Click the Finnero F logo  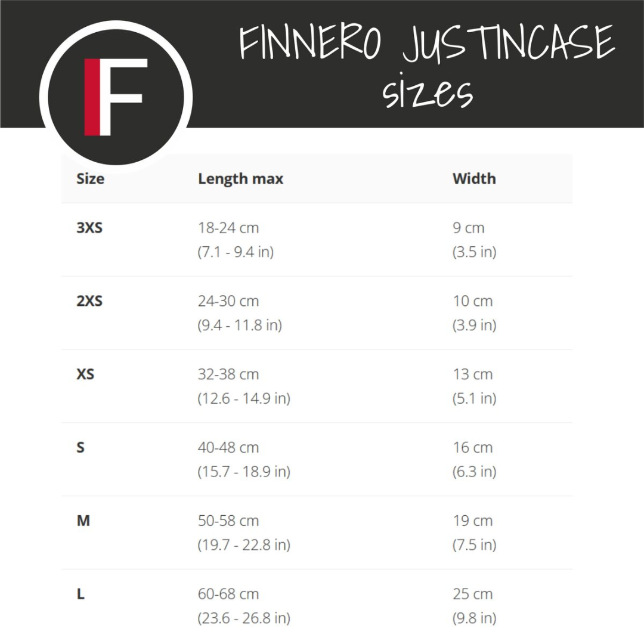pos(116,97)
